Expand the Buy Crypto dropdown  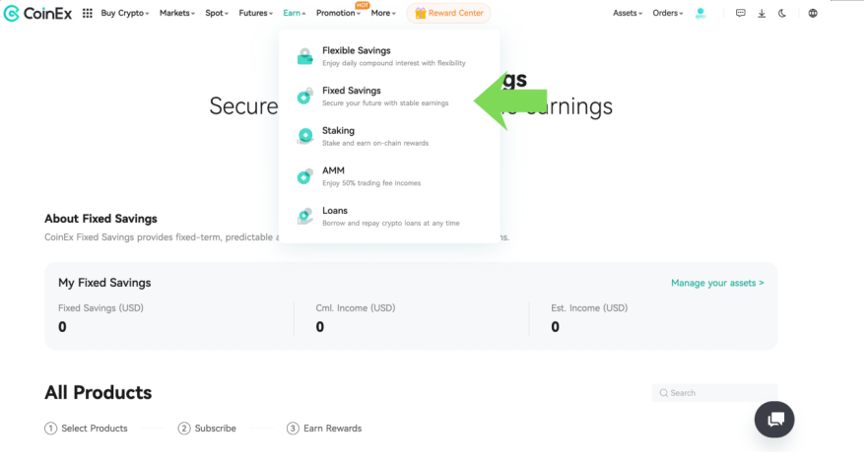(125, 14)
